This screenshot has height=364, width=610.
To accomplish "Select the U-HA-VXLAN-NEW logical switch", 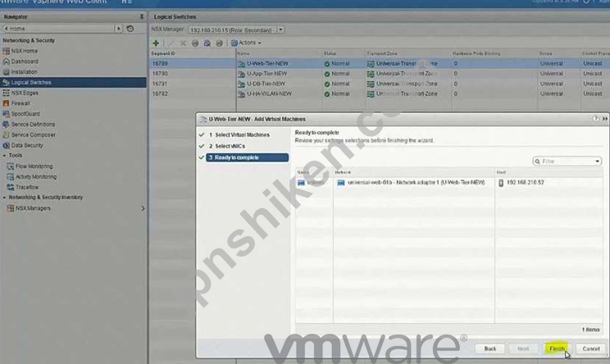I will pos(269,93).
